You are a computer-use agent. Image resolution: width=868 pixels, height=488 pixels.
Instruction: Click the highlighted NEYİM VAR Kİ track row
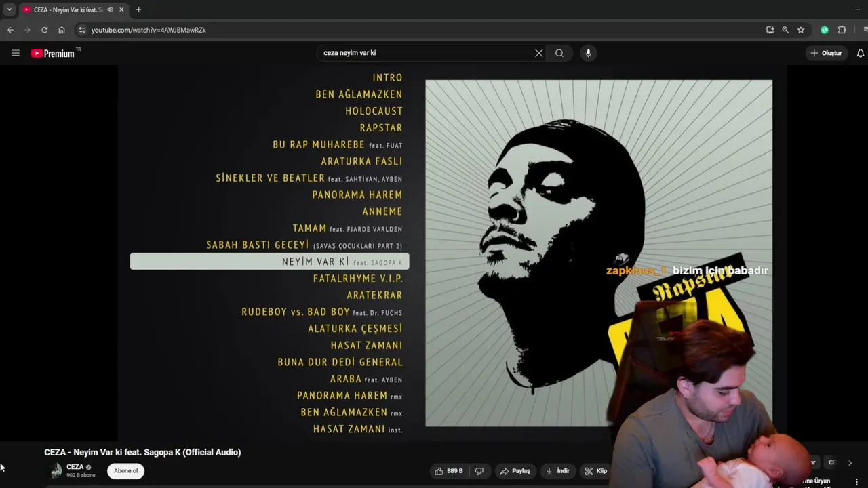pos(269,262)
